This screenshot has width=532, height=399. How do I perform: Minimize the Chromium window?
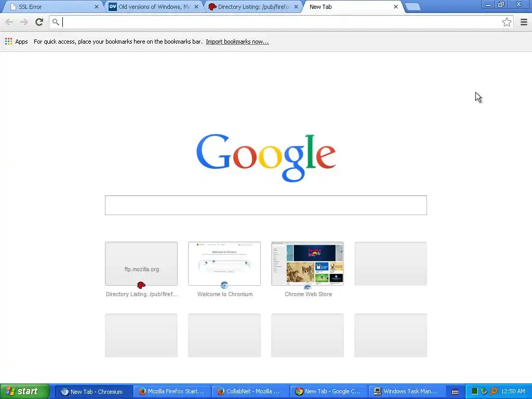point(488,5)
